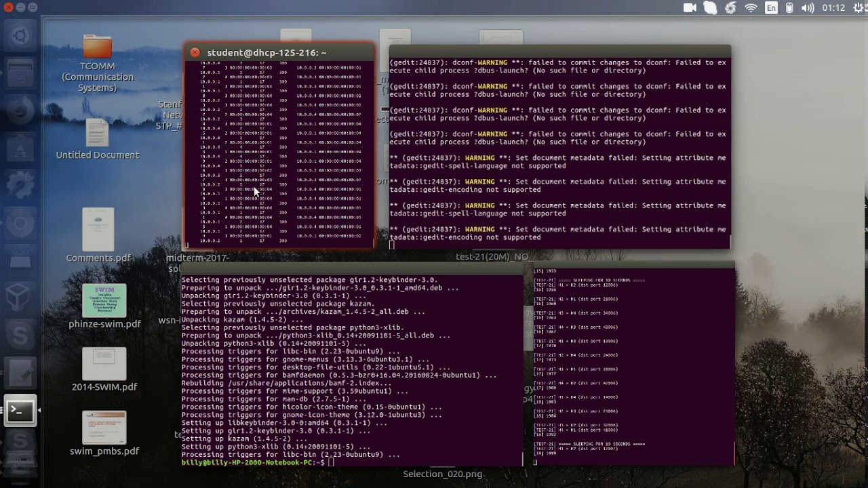
Task: Open the Wi-Fi network menu
Action: pyautogui.click(x=751, y=8)
